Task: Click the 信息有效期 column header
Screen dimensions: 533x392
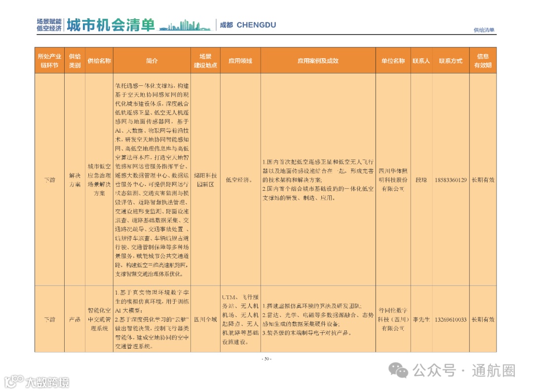Action: (483, 61)
